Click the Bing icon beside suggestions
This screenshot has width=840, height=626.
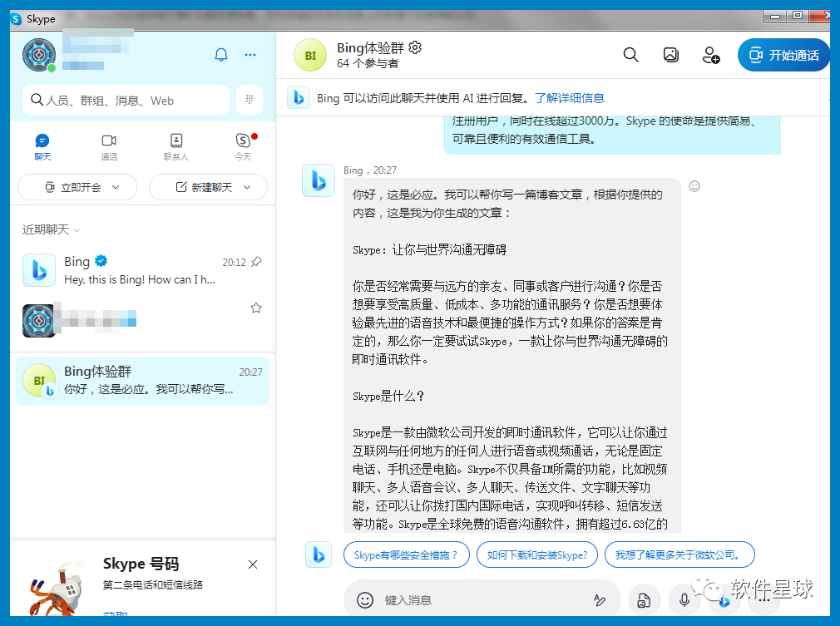click(x=319, y=555)
